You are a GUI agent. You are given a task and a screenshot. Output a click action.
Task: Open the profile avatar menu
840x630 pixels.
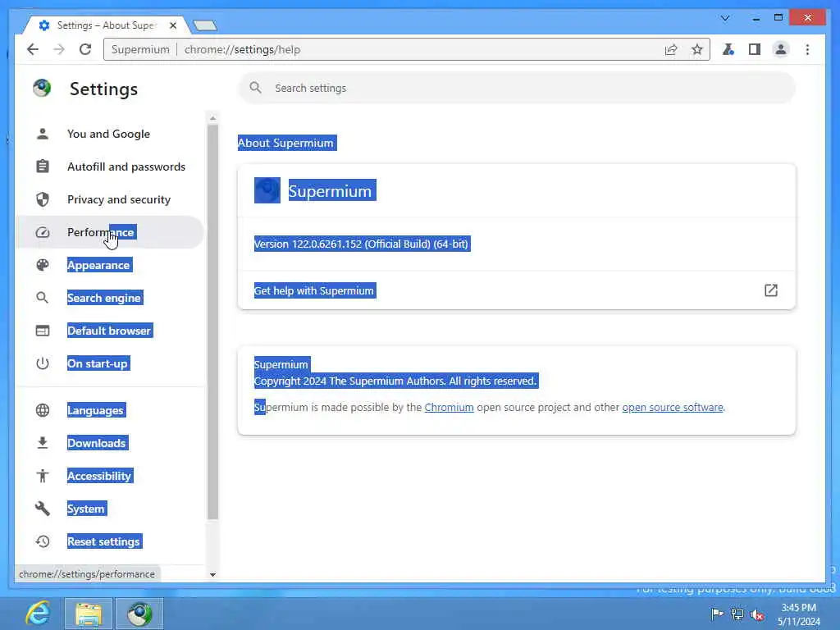tap(781, 50)
